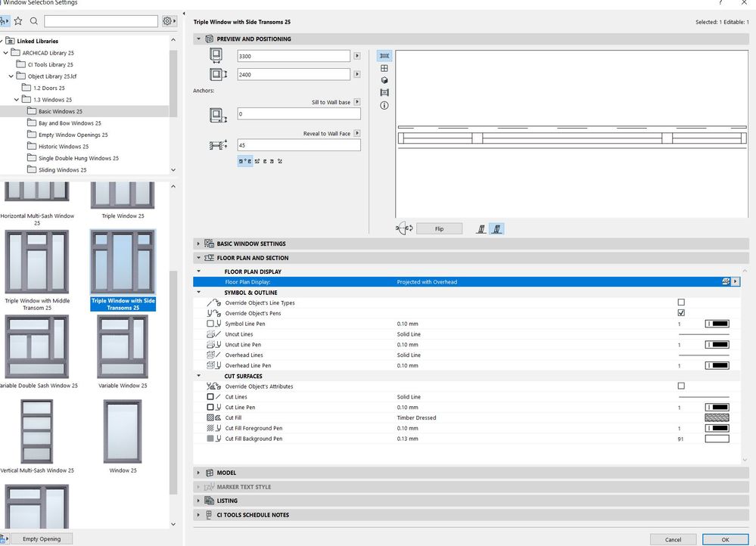This screenshot has width=756, height=546.
Task: Show the object information icon
Action: pyautogui.click(x=384, y=105)
